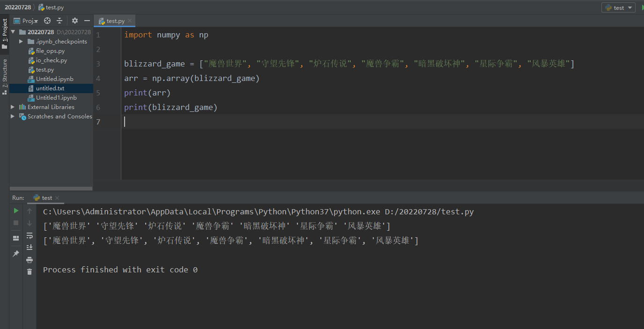
Task: Toggle scroll to end in the Run console
Action: (x=30, y=247)
